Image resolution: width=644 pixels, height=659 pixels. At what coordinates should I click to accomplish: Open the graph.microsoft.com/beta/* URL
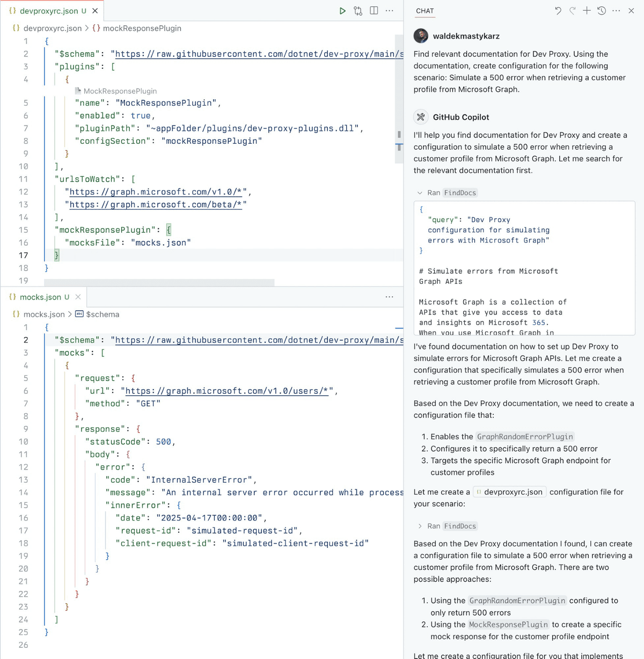click(156, 204)
